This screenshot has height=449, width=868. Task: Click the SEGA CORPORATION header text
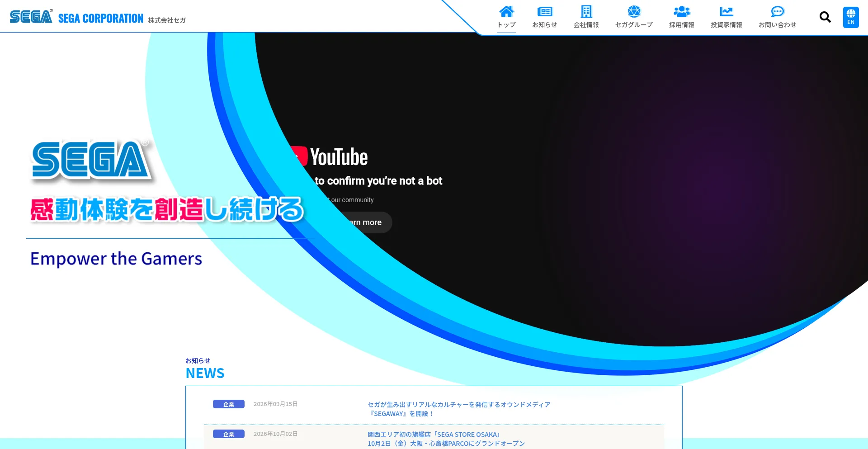101,19
